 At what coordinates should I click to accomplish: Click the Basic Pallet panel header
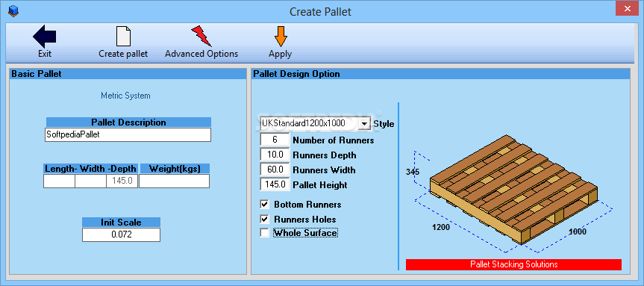[128, 74]
